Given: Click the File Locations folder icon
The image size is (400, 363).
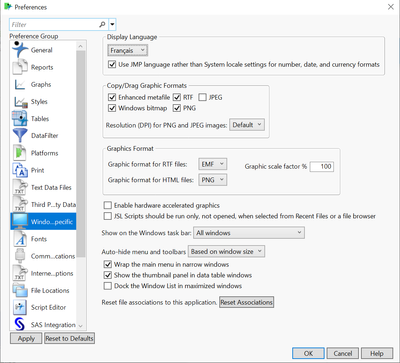Looking at the screenshot, I should pyautogui.click(x=20, y=290).
